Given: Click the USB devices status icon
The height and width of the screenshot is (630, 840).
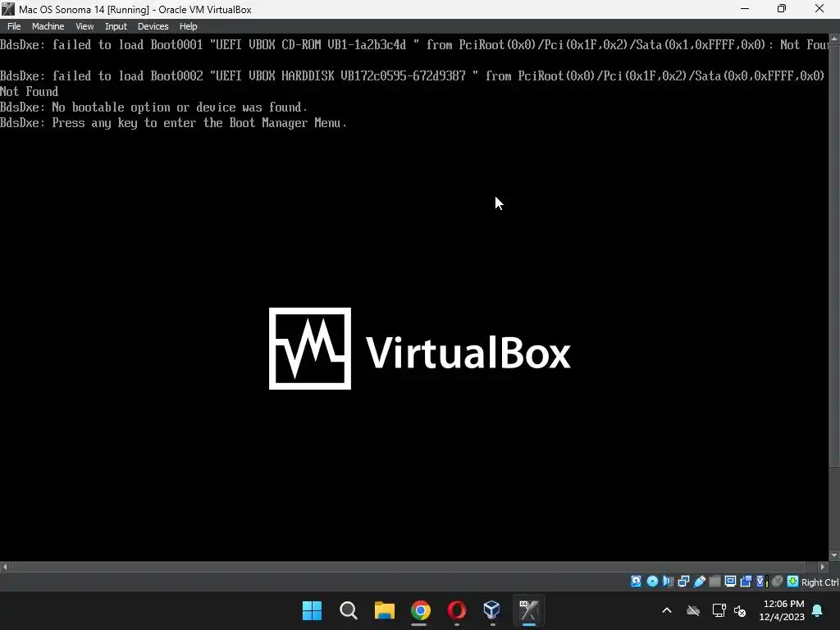Looking at the screenshot, I should pos(699,582).
